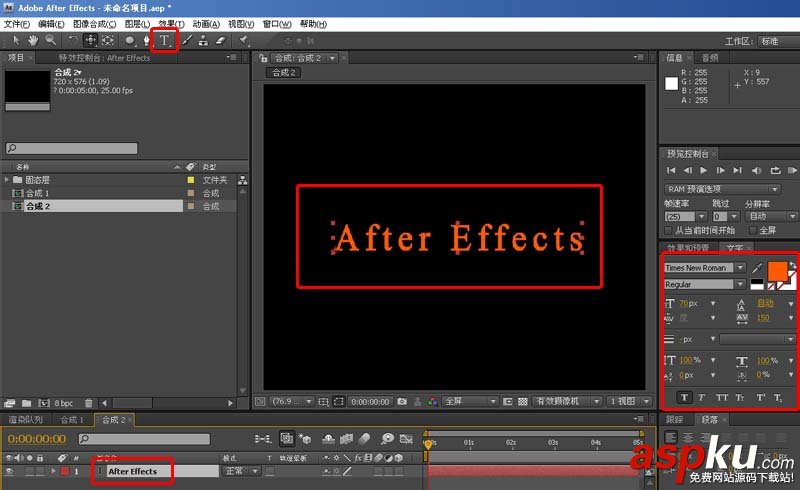Check 全屏 checkbox in preview panel
The width and height of the screenshot is (800, 490).
pyautogui.click(x=753, y=231)
